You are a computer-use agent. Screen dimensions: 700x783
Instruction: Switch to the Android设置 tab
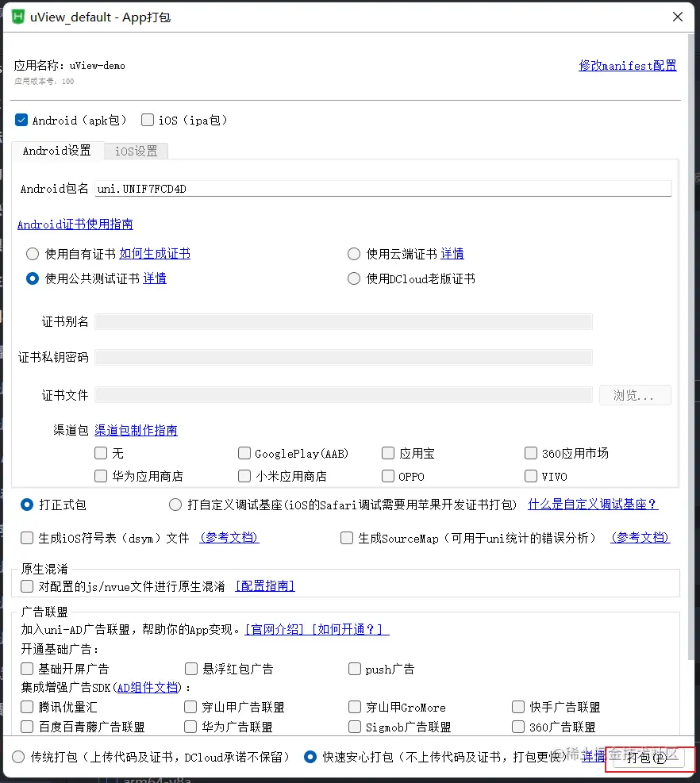56,151
